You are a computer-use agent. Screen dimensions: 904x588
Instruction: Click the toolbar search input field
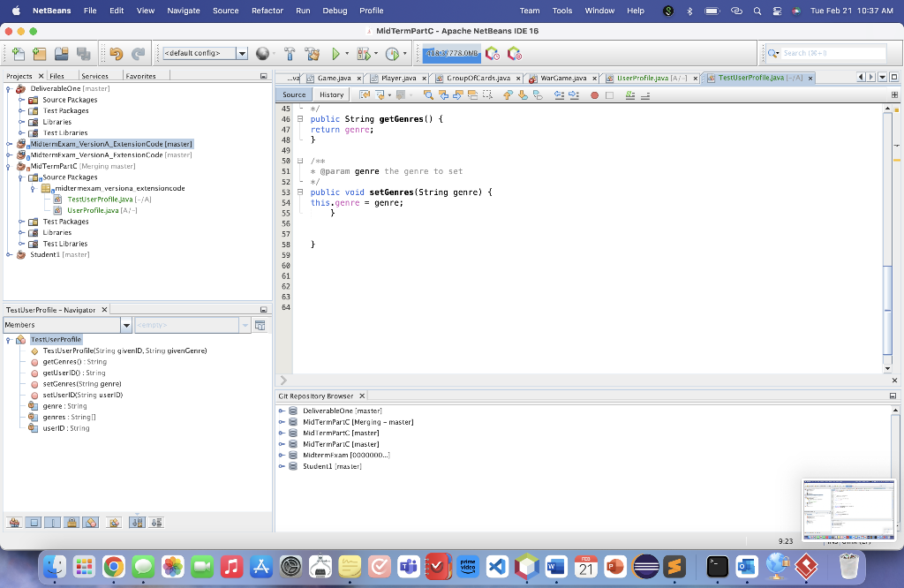pos(832,53)
